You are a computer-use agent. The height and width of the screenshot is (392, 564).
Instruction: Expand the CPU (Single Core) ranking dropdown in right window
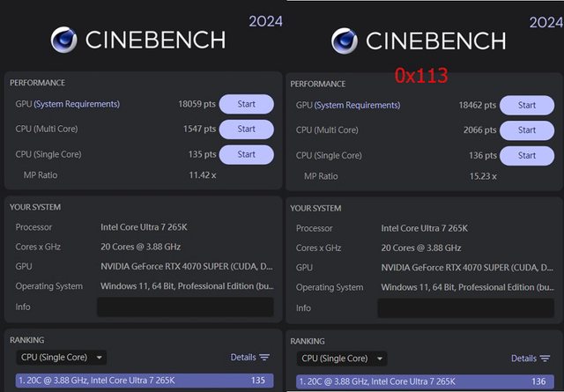[x=342, y=359]
